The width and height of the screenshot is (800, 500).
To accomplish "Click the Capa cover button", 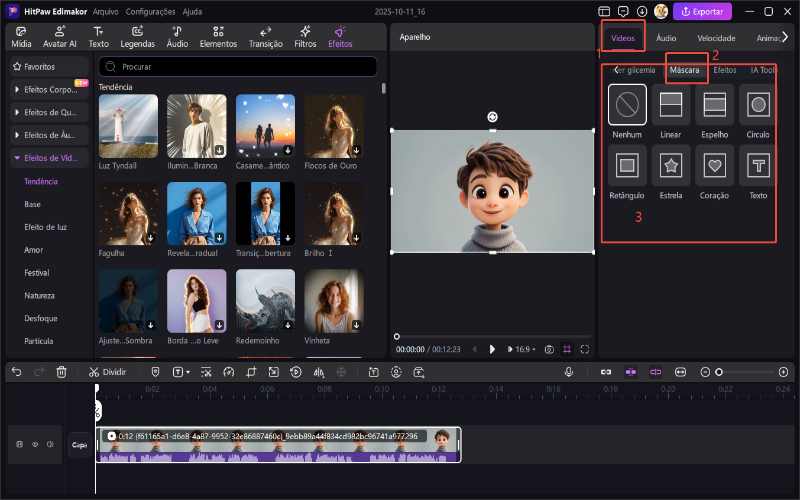I will tap(80, 445).
